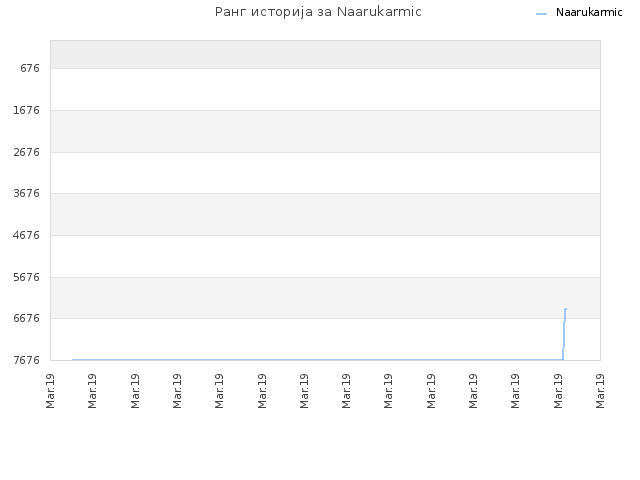Click the starting point of the blue line

[x=73, y=360]
